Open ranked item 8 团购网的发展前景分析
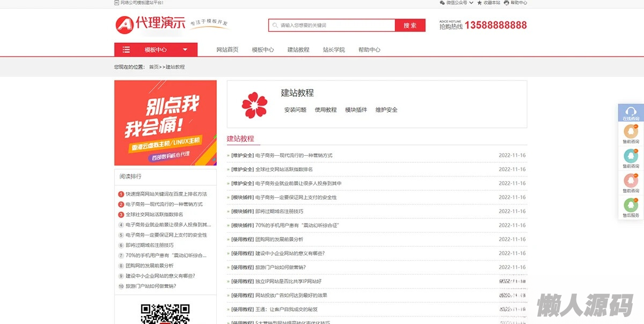Image resolution: width=644 pixels, height=324 pixels. pyautogui.click(x=150, y=265)
